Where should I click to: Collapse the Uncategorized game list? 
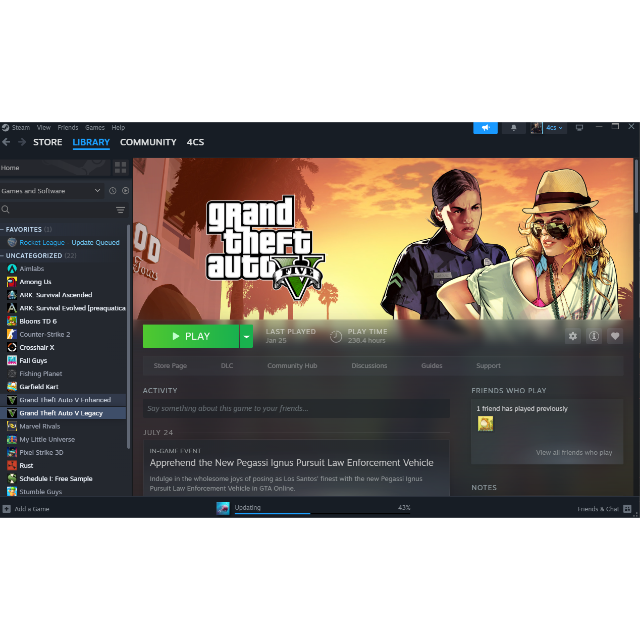pos(2,256)
